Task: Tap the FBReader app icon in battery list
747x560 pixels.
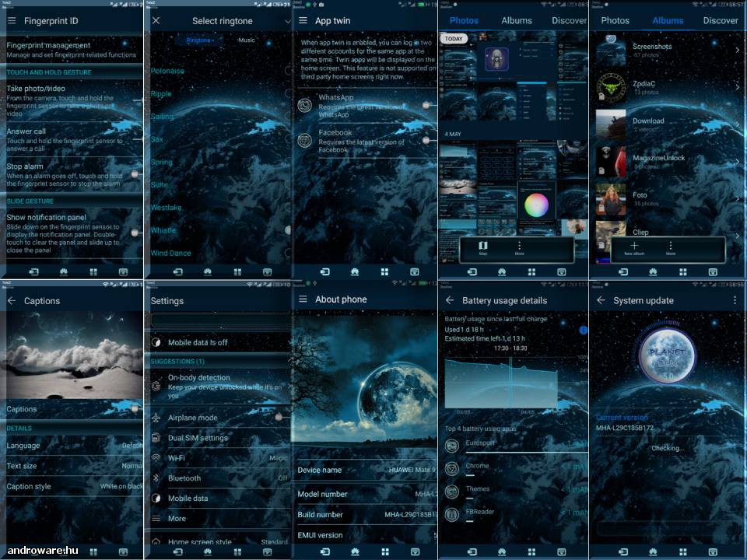Action: [451, 514]
